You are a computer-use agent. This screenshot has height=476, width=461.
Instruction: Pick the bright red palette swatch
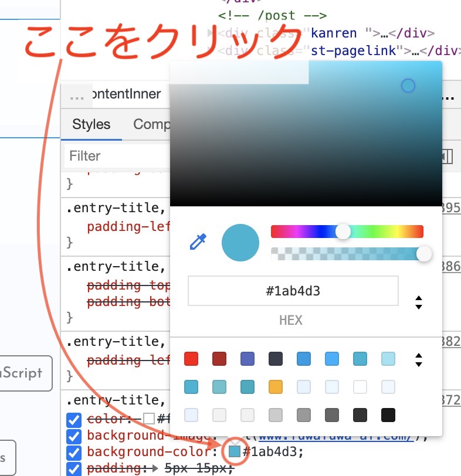click(191, 359)
